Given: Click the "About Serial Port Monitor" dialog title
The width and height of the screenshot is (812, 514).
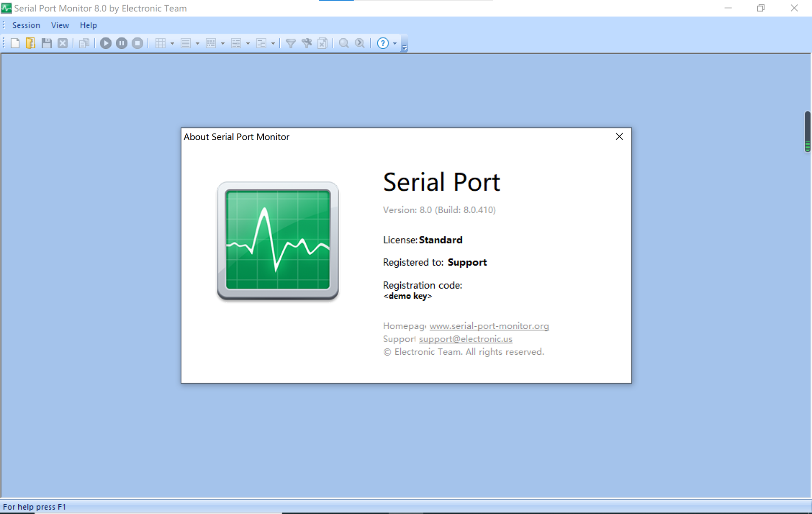Looking at the screenshot, I should [236, 137].
